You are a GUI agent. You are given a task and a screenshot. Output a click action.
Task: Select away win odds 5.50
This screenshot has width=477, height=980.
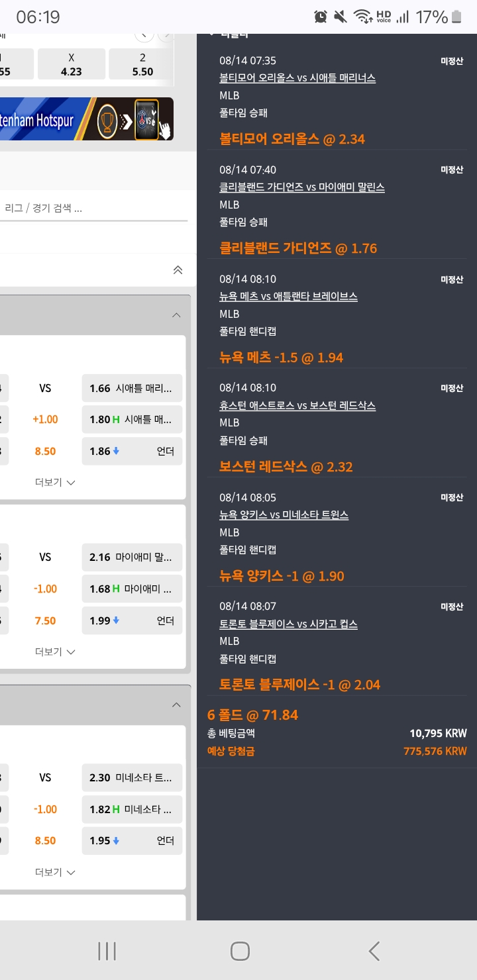tap(142, 65)
